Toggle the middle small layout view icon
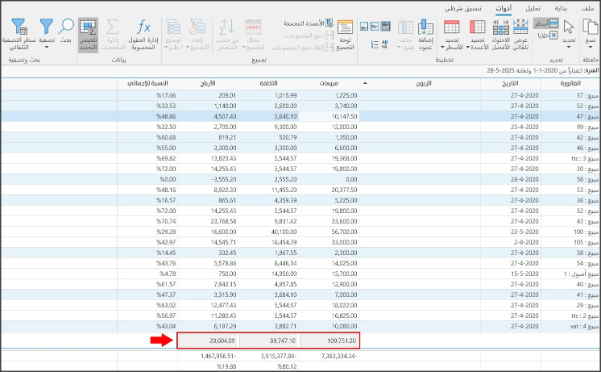Screen dimensions: 601x372 click(375, 26)
